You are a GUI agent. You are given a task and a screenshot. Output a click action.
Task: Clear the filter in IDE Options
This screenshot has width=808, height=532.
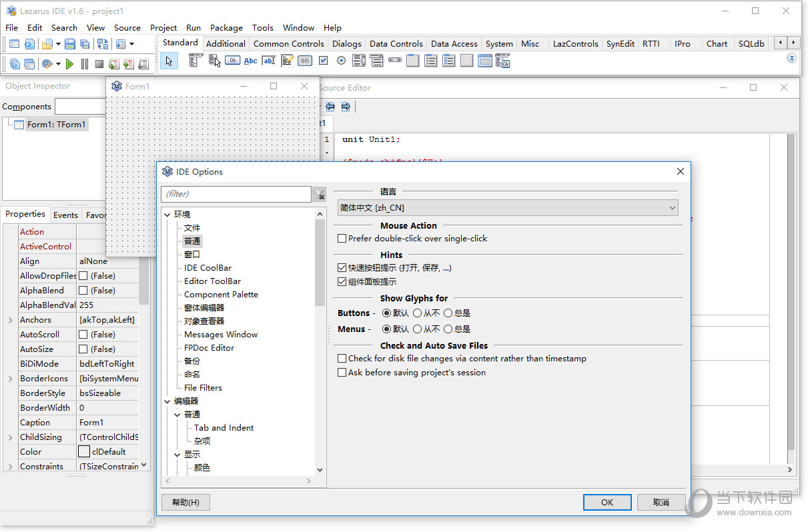tap(319, 194)
